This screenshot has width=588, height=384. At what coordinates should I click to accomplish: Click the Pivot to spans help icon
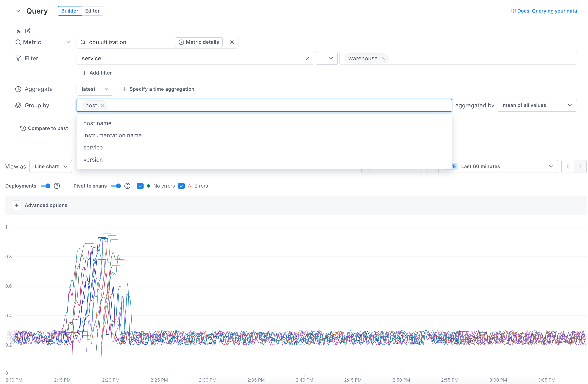pyautogui.click(x=127, y=186)
